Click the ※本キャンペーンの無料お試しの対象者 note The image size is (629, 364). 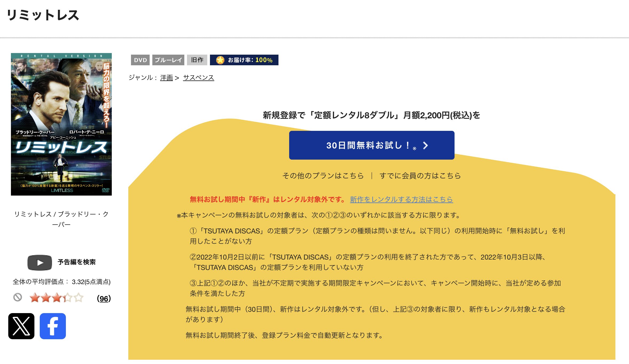pos(319,215)
